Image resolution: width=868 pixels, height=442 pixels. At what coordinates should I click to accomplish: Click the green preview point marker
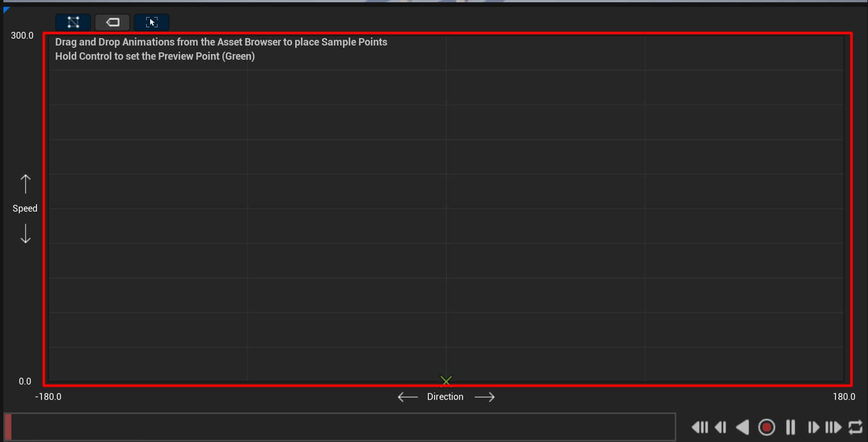446,381
